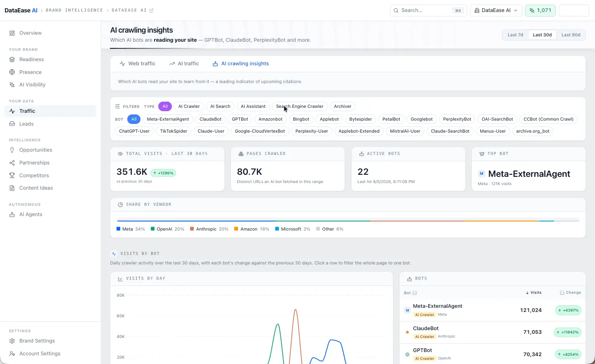Image resolution: width=595 pixels, height=364 pixels.
Task: Sort bots table by Change column
Action: tap(570, 293)
